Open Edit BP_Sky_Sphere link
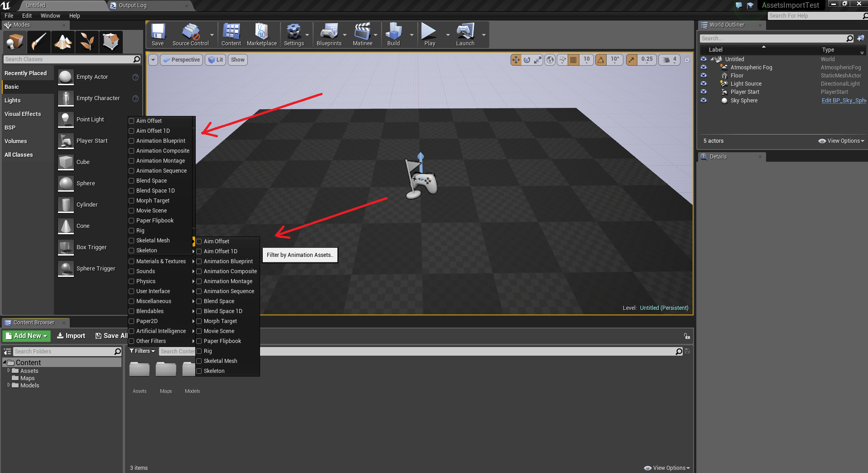 [844, 101]
